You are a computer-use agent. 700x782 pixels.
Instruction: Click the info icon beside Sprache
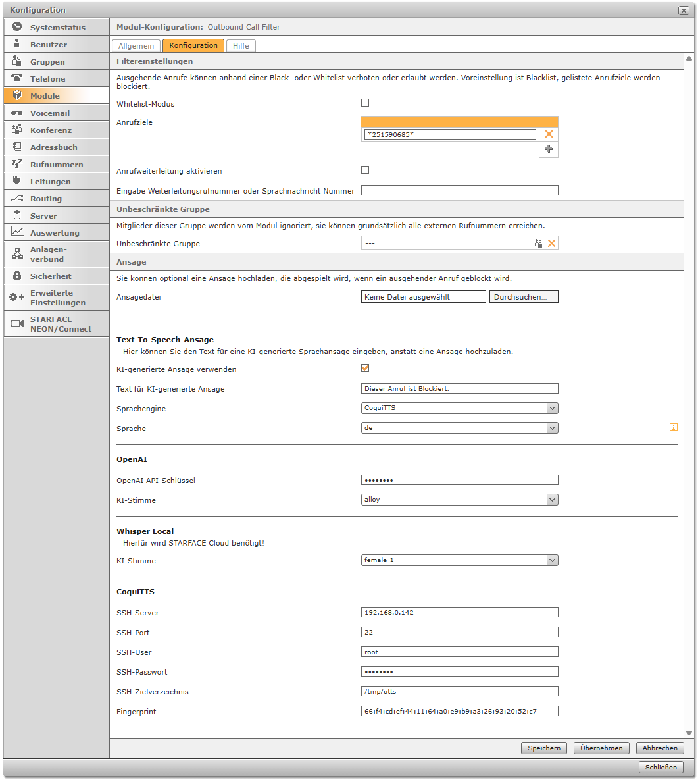click(x=673, y=428)
